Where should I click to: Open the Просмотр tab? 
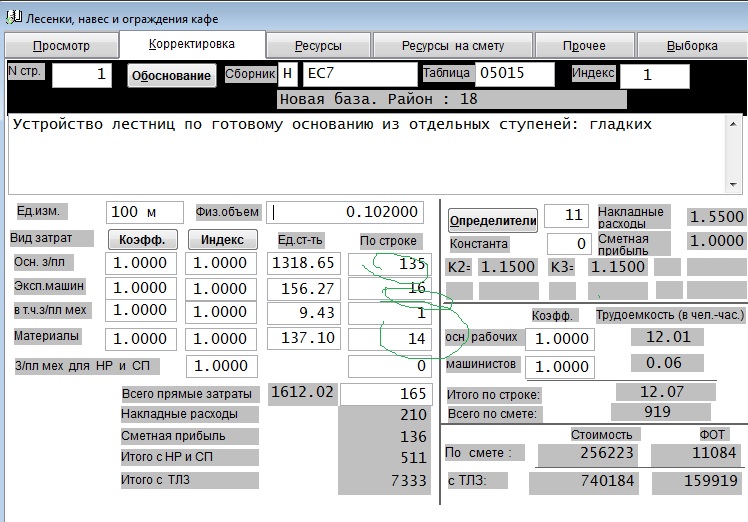pos(61,46)
